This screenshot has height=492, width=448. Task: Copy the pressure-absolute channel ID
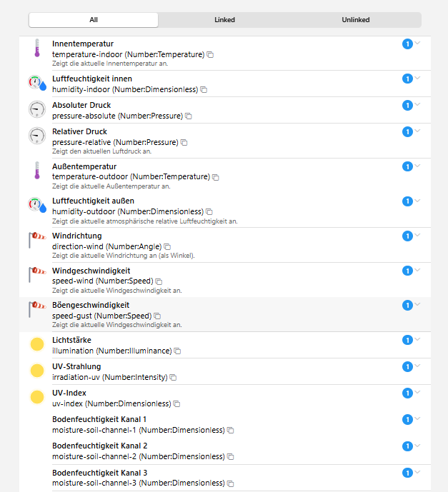click(189, 116)
